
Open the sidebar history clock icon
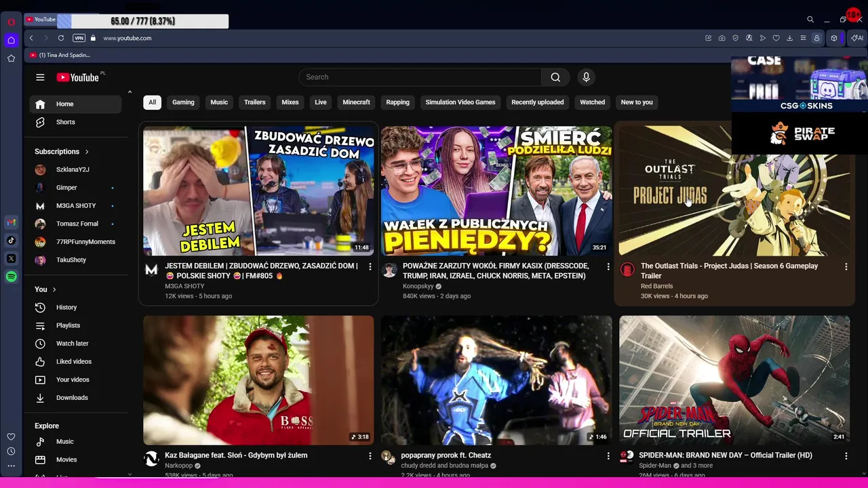tap(11, 451)
